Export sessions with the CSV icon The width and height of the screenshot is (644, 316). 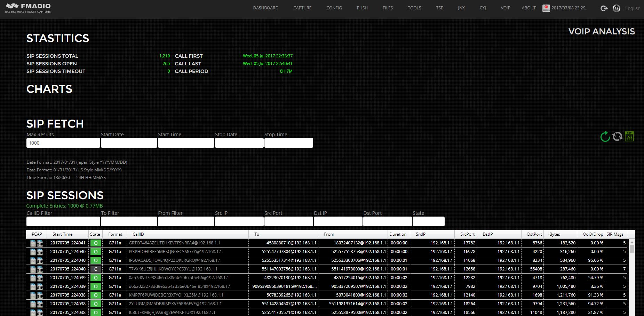pos(629,136)
